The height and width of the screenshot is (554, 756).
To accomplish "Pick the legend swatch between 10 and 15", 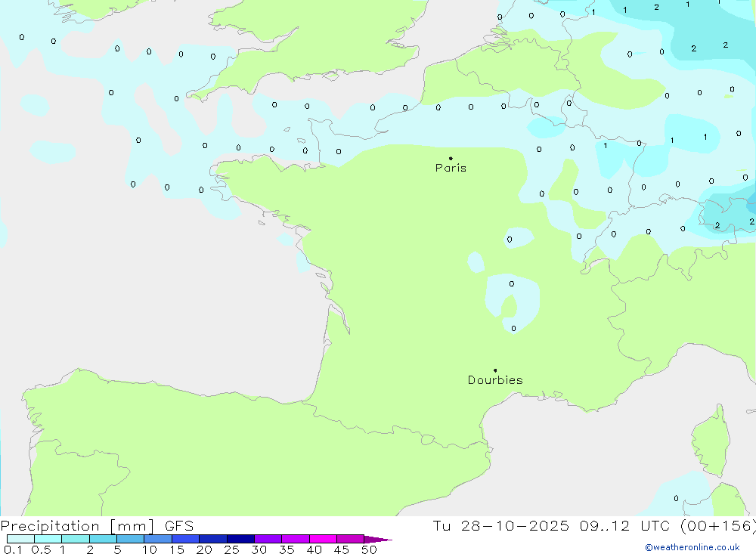I will [158, 539].
